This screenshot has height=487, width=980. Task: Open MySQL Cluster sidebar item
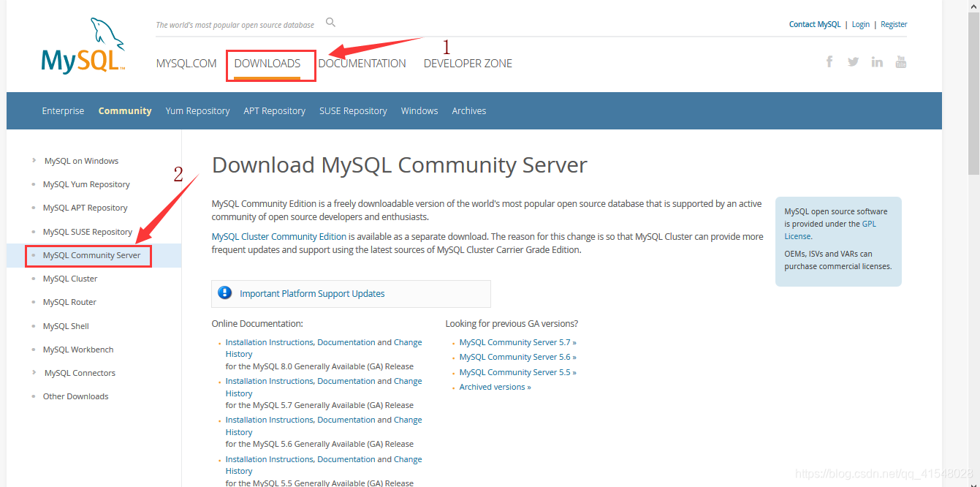coord(70,279)
